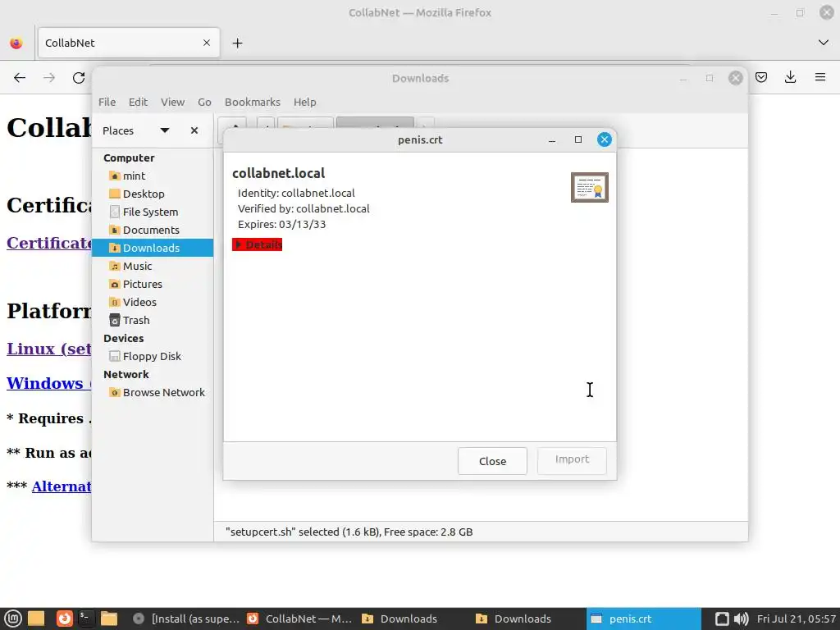Image resolution: width=840 pixels, height=630 pixels.
Task: Select Documents in the Places sidebar
Action: 153,230
